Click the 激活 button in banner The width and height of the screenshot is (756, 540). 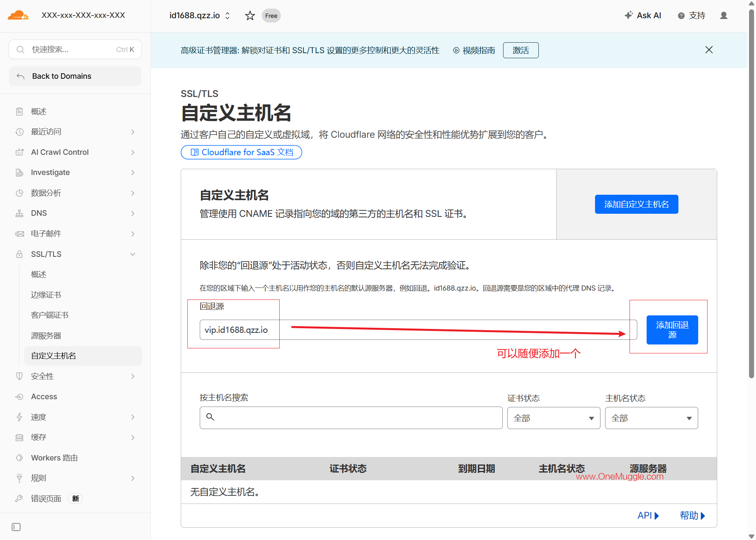point(521,50)
